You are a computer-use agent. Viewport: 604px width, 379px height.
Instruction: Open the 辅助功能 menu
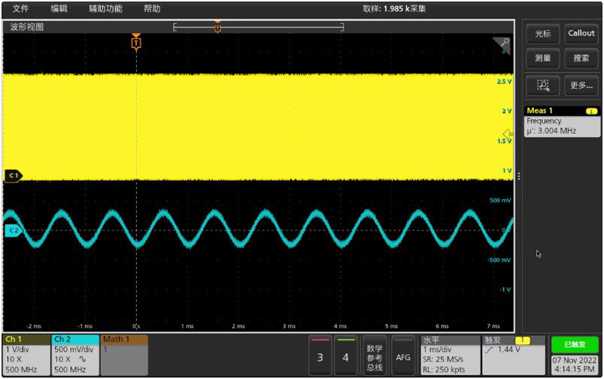(x=106, y=8)
